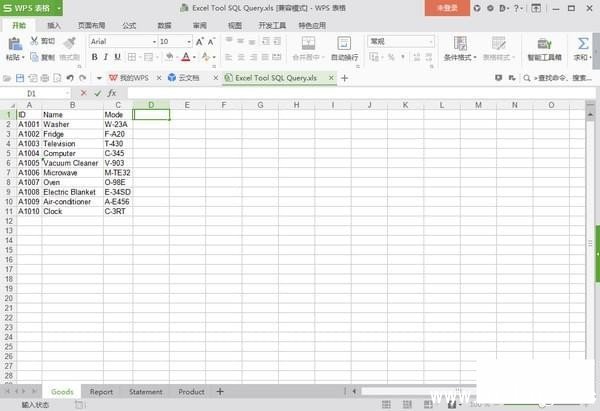Switch to normal view in status bar

click(x=386, y=404)
